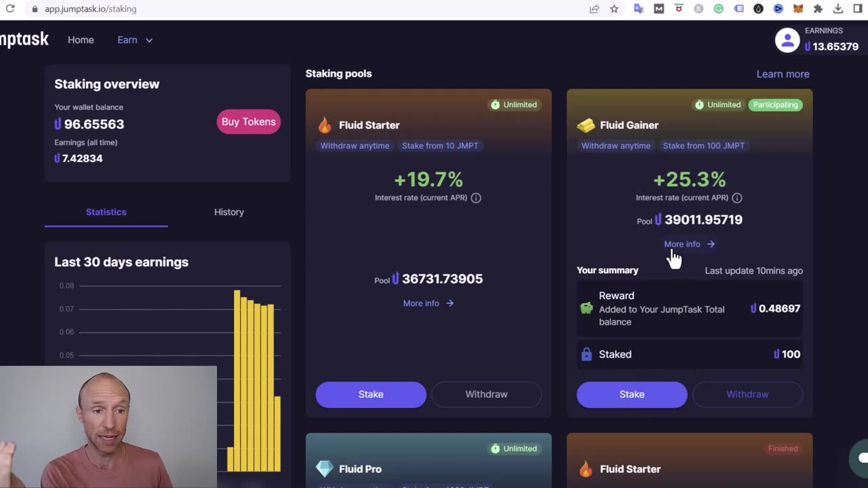Open the blue paper-plane extension icon
The height and width of the screenshot is (488, 868).
tap(778, 9)
